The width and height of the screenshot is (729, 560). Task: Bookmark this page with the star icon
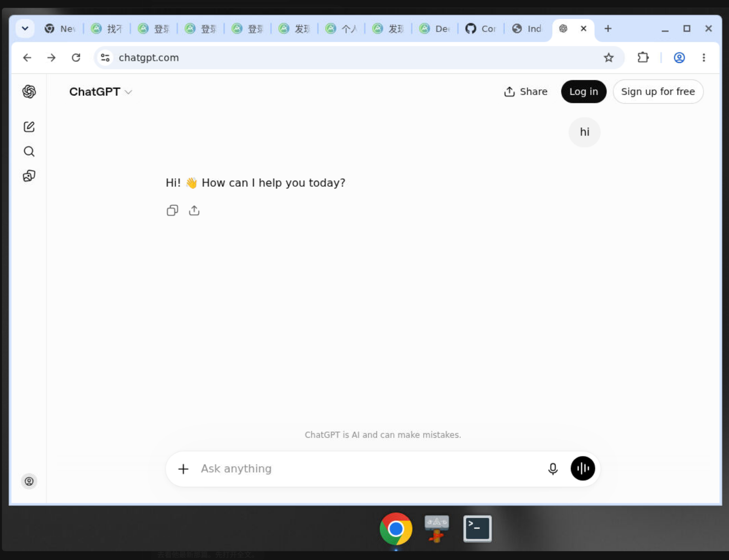pos(609,58)
